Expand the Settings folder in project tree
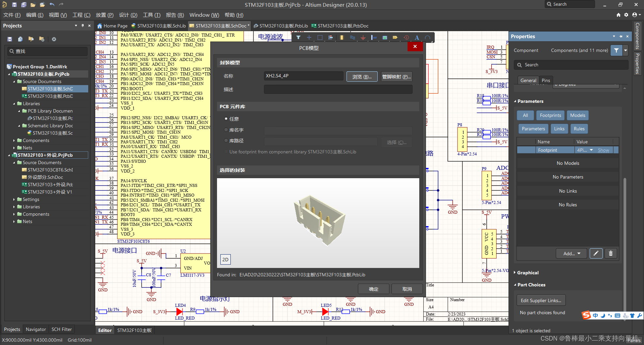Screen dimensions: 644x345 (14, 199)
